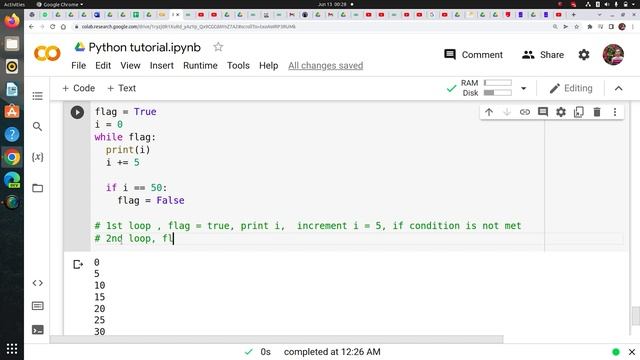Viewport: 640px width, 360px height.
Task: Open the Insert menu
Action: click(162, 66)
